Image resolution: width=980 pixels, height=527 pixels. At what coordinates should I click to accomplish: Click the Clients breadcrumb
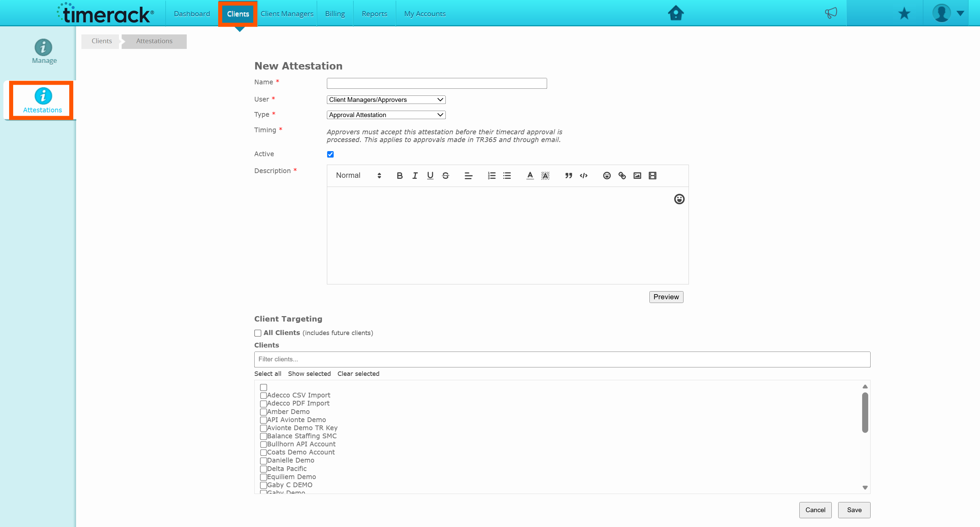tap(102, 41)
